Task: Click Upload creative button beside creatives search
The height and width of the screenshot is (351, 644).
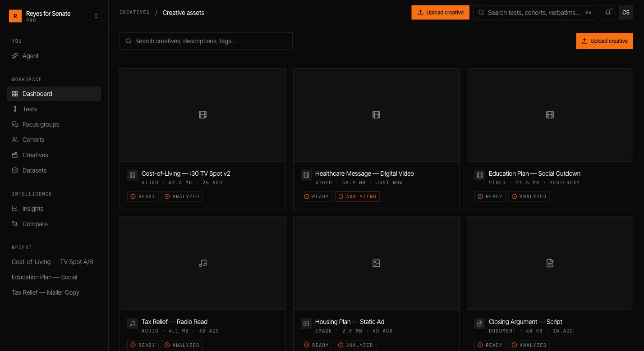Action: [604, 41]
